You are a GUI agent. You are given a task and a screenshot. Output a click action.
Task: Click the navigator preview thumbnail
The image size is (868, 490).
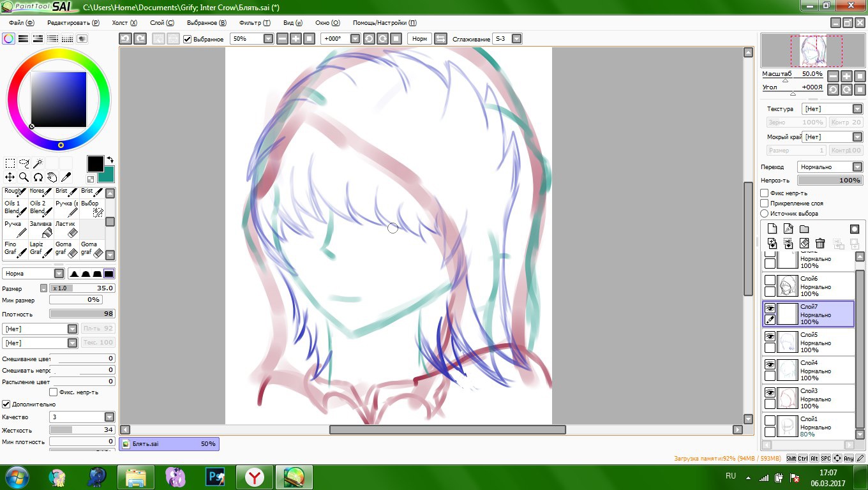coord(812,51)
